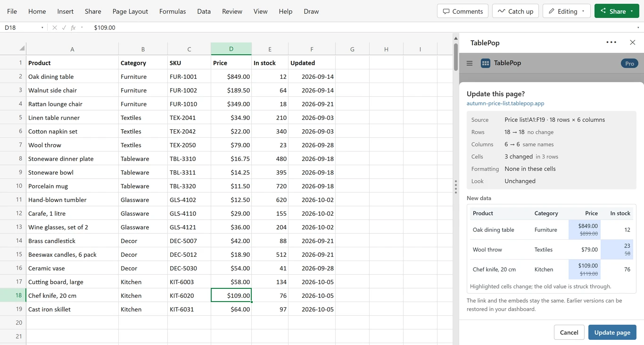Select the In stock cell showing 480
644x345 pixels.
270,159
